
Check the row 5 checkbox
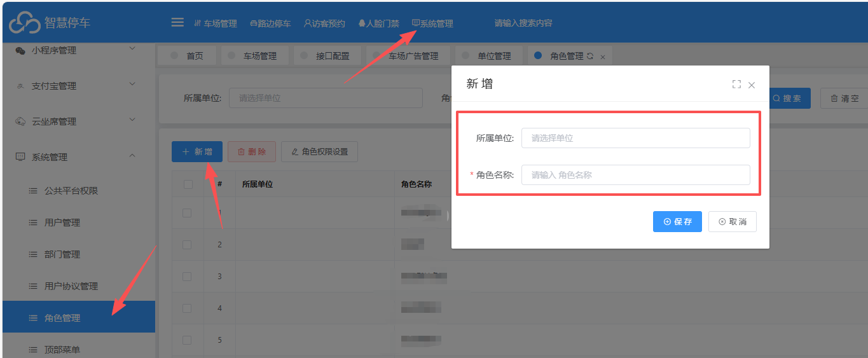click(187, 340)
